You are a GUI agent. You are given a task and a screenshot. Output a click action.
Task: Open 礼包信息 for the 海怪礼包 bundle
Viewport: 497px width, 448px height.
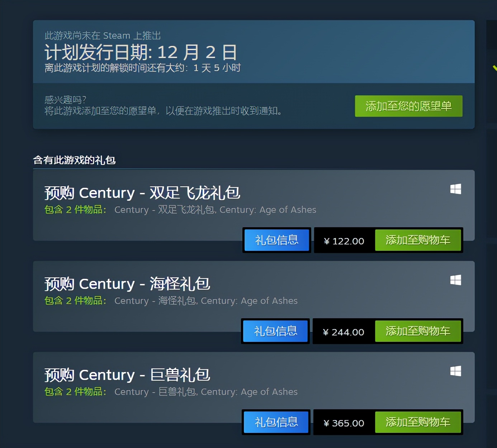[x=275, y=331]
